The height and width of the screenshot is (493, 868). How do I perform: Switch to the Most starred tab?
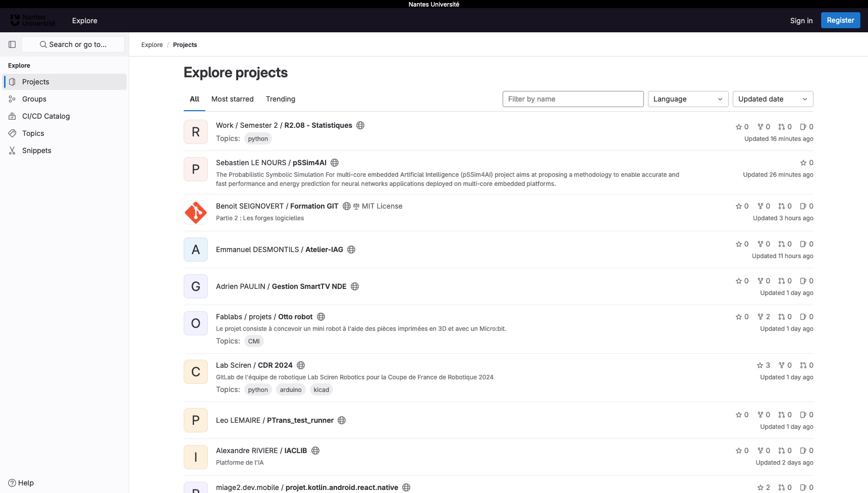point(233,99)
